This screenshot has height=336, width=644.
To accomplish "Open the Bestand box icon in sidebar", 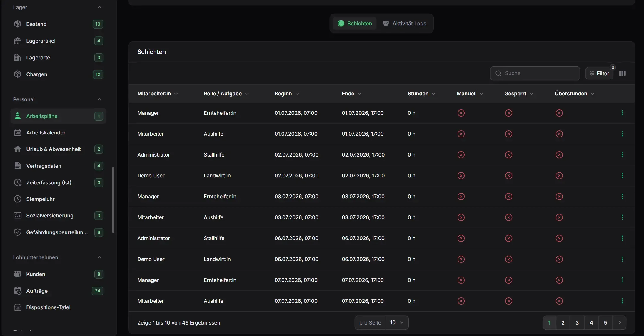I will click(x=18, y=24).
